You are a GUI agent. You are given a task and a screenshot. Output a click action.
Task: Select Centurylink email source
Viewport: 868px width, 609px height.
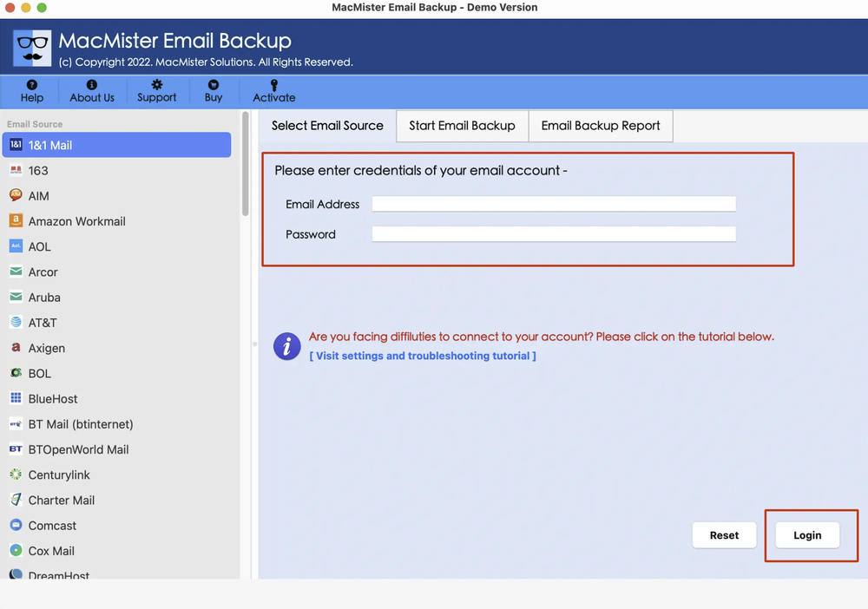(x=117, y=475)
